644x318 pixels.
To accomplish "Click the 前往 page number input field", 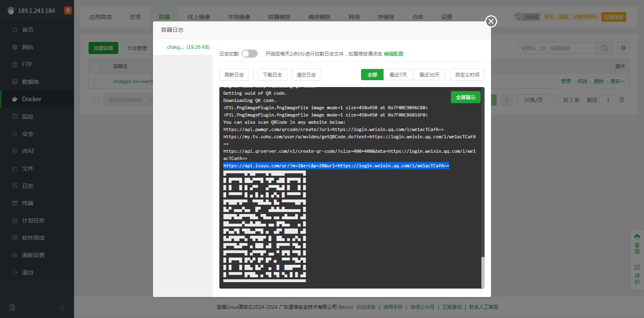I will click(x=608, y=100).
